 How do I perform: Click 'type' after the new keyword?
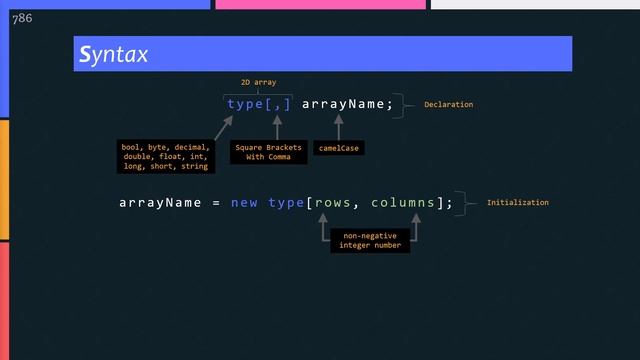pyautogui.click(x=286, y=203)
